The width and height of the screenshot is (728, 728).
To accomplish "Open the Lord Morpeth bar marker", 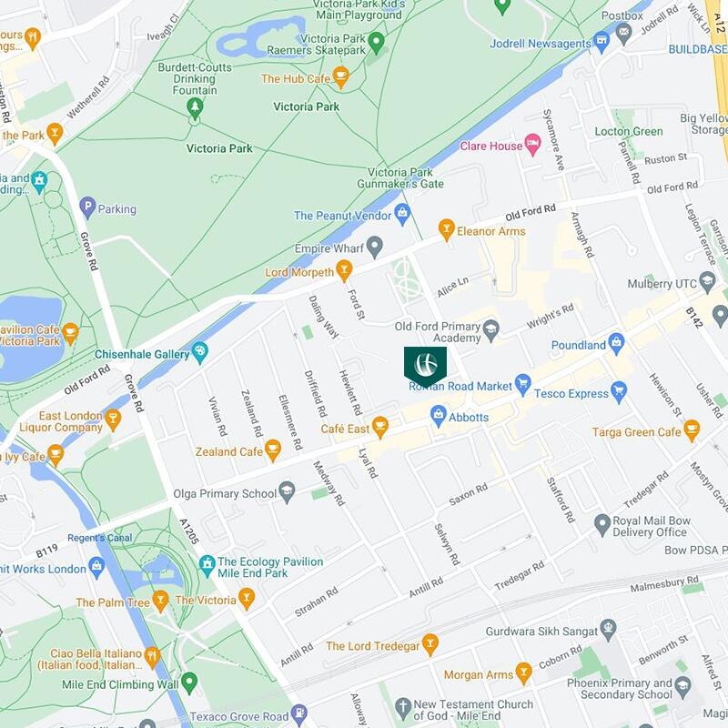I will pyautogui.click(x=344, y=270).
